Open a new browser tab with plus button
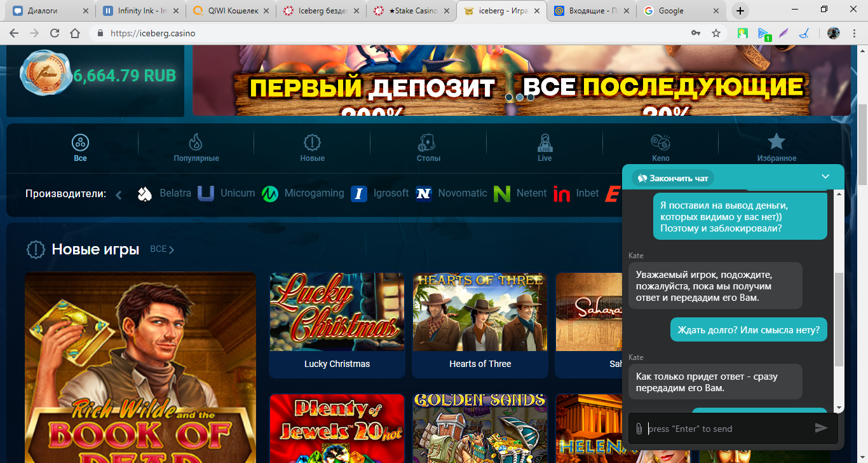The height and width of the screenshot is (463, 868). click(740, 11)
